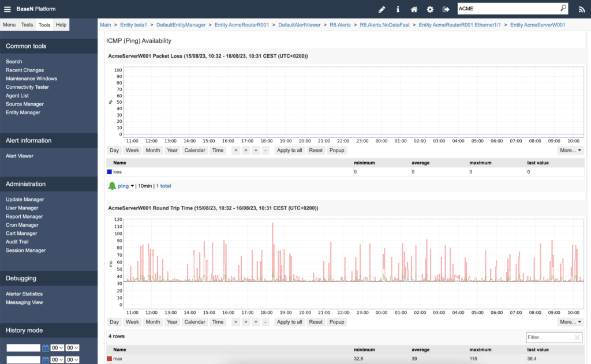
Task: Open the hamburger menu icon
Action: 8,9
